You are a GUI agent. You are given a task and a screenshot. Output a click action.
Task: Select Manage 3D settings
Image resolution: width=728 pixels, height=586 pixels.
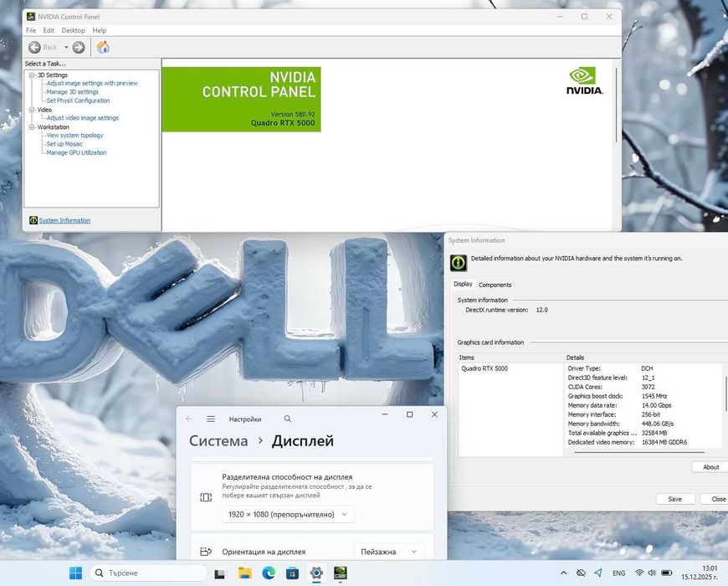(x=73, y=92)
